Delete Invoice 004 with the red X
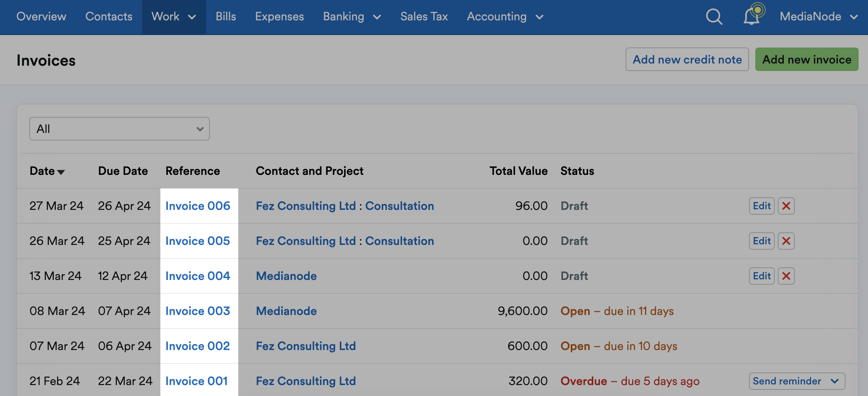Screen dimensions: 868x396 pyautogui.click(x=786, y=276)
